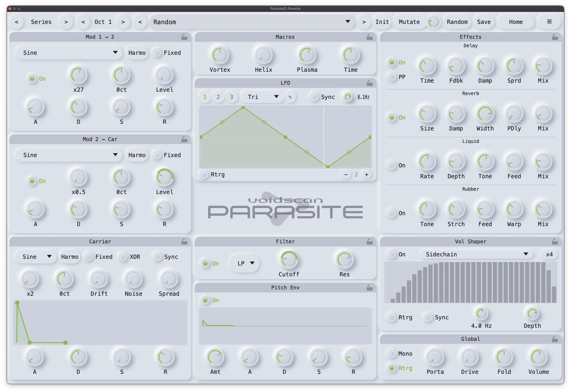Select LFO tab 1
Viewport: 571px width, 392px height.
tap(205, 97)
